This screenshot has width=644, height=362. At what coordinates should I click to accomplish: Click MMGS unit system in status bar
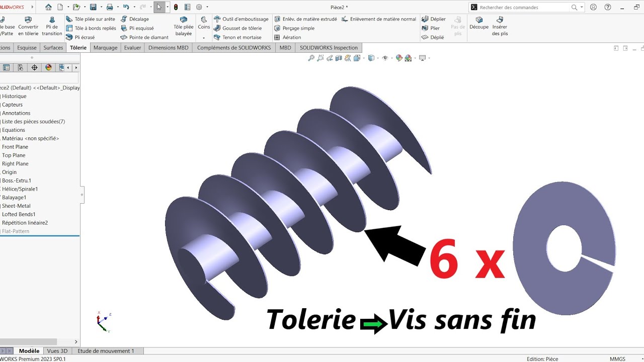point(617,359)
